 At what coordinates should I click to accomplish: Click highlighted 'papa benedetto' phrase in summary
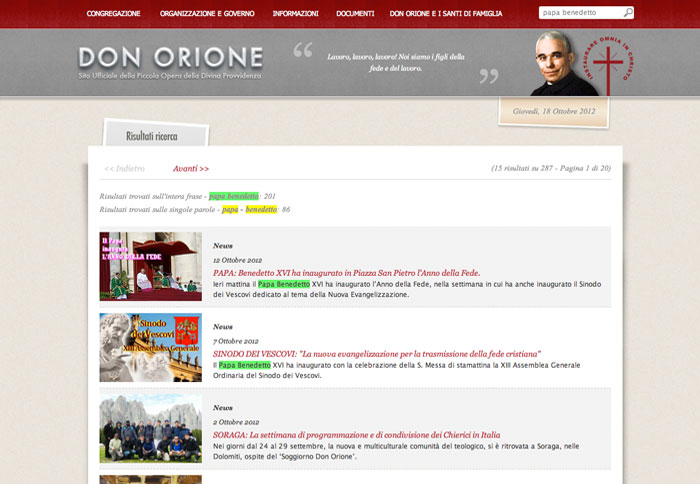click(x=233, y=196)
